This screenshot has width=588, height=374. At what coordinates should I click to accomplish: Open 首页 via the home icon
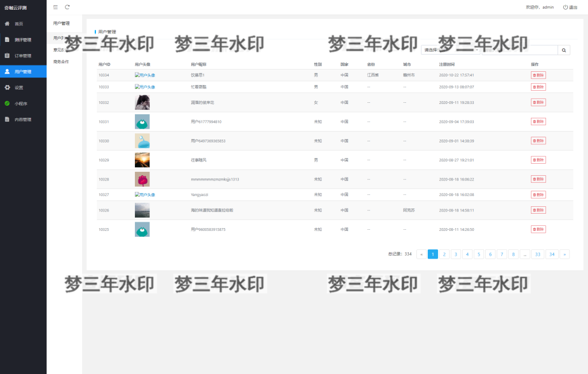[x=7, y=24]
